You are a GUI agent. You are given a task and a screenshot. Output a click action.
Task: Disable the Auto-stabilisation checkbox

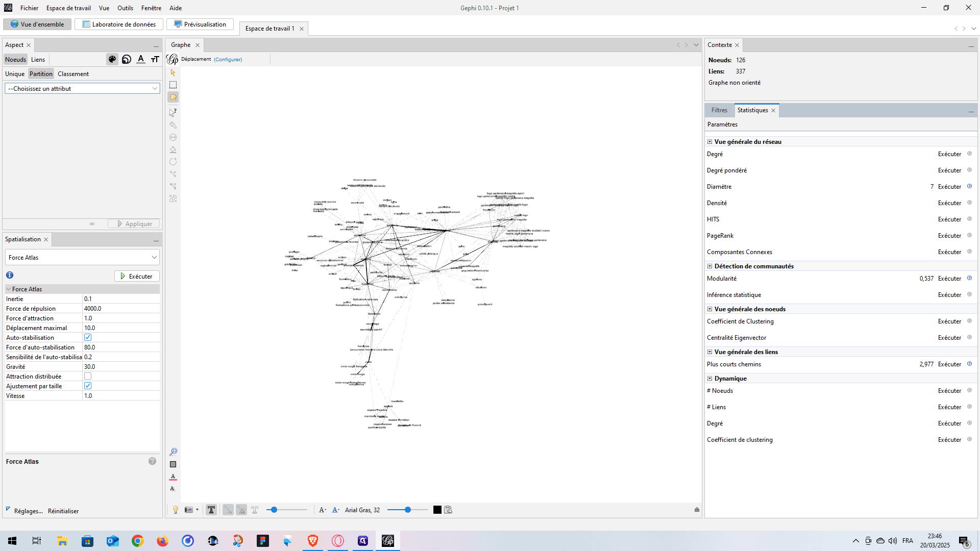point(88,337)
